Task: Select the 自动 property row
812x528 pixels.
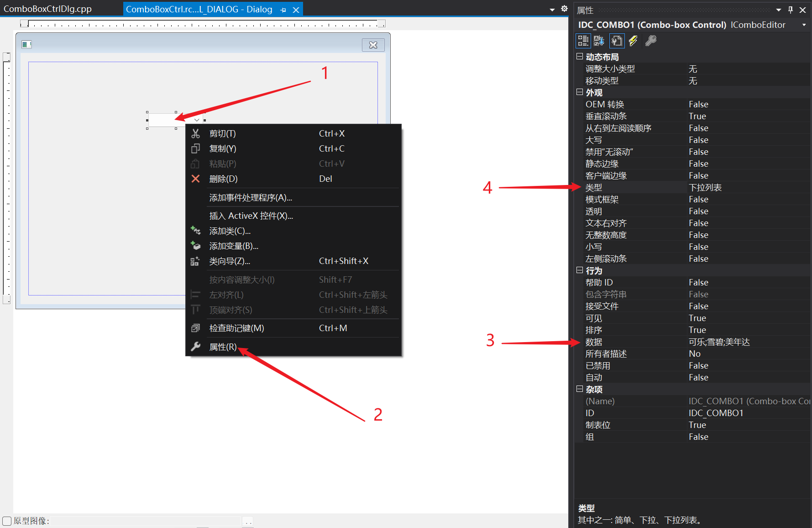Action: (x=692, y=377)
